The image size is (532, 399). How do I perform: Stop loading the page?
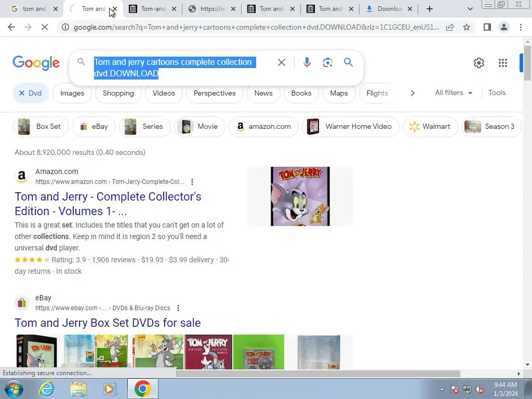click(45, 27)
